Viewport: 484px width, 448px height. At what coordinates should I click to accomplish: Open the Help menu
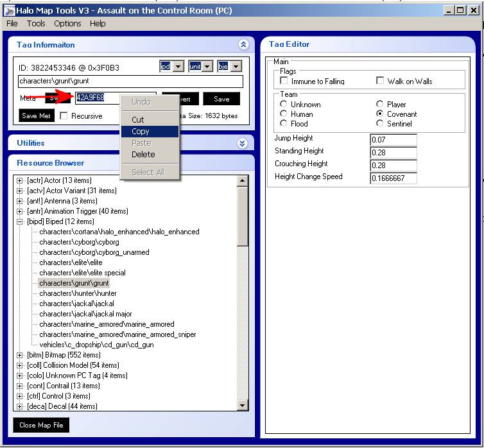98,24
